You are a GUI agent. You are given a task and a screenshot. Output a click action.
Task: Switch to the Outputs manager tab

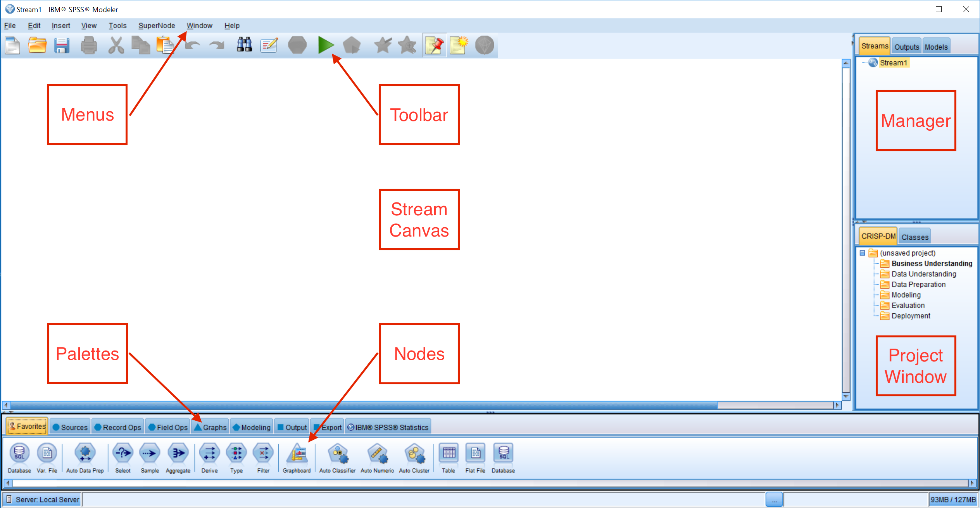coord(906,47)
